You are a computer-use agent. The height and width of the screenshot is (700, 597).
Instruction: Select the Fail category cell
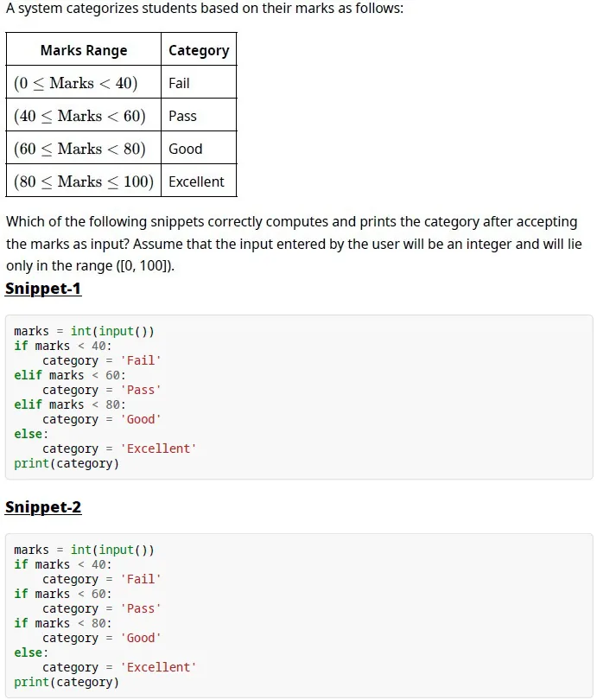(x=199, y=83)
